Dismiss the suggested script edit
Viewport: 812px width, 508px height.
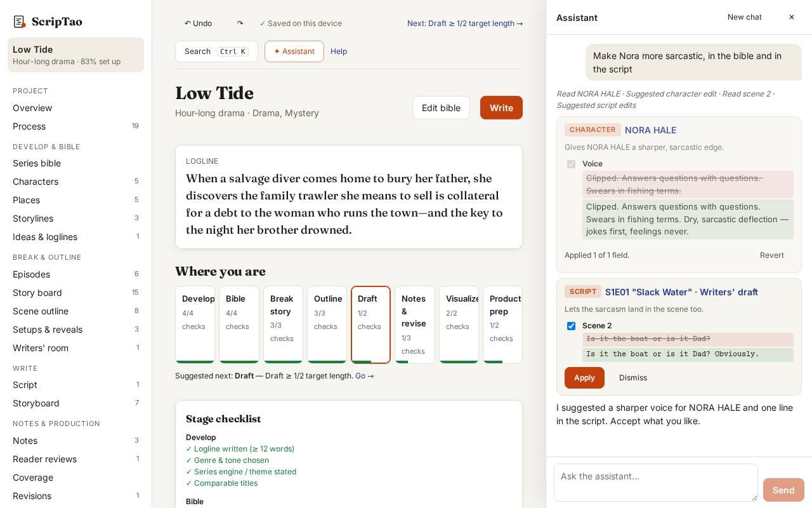point(633,378)
